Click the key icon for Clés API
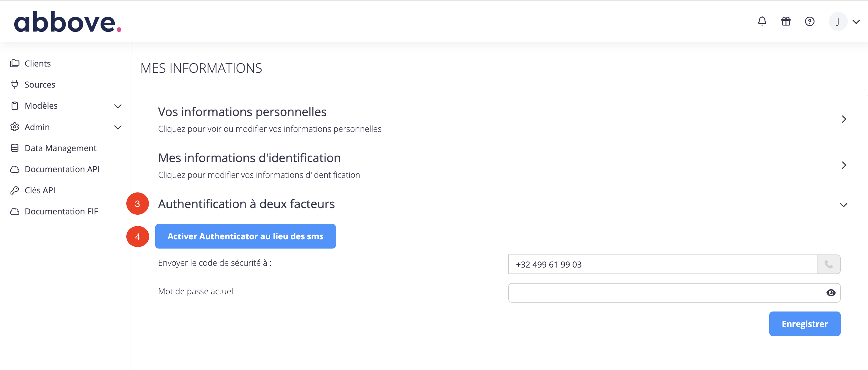Viewport: 868px width, 370px height. click(x=15, y=190)
